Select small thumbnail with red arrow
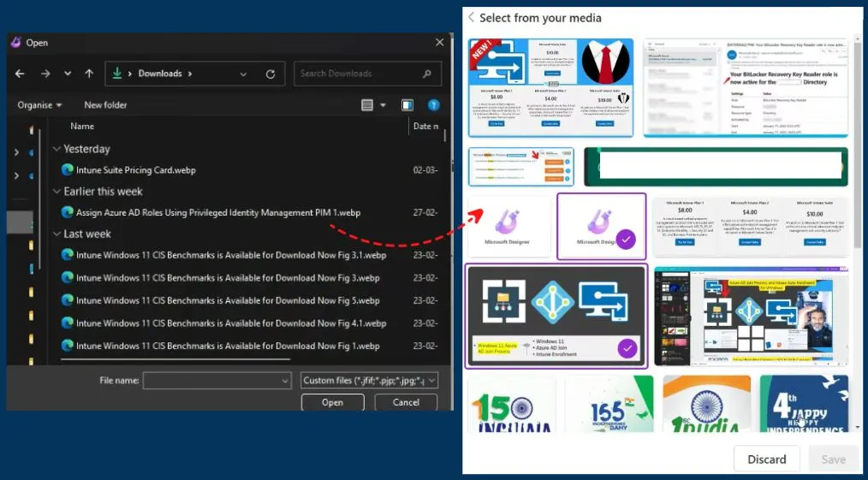The image size is (868, 480). pyautogui.click(x=521, y=167)
